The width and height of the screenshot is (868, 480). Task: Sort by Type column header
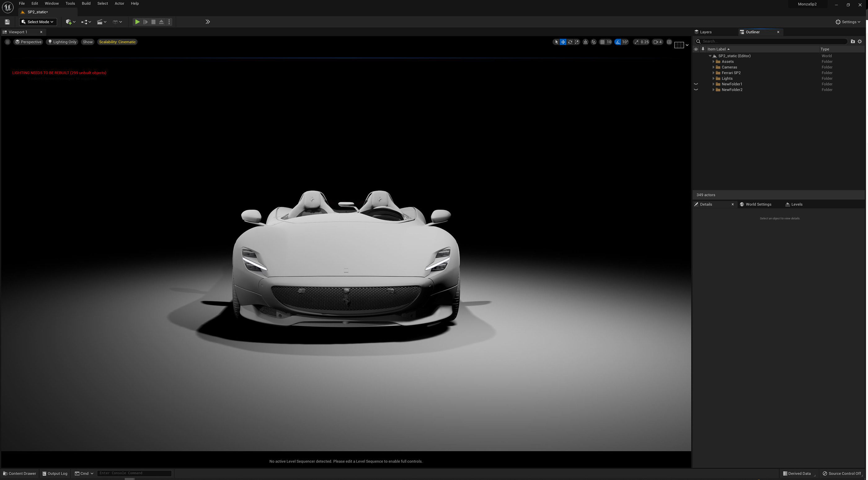[x=825, y=49]
